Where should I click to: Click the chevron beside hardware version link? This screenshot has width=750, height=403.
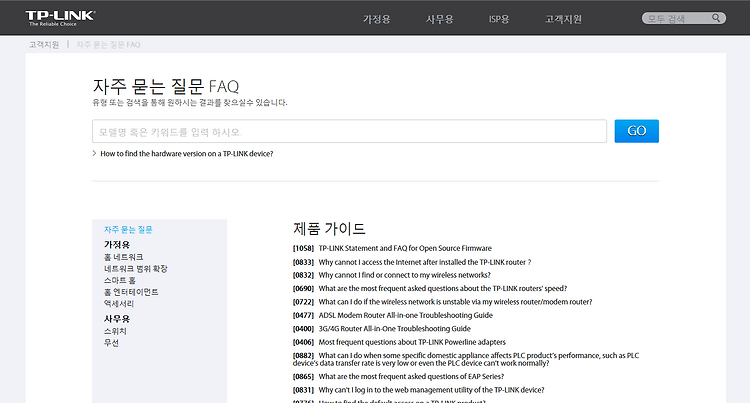click(x=94, y=153)
